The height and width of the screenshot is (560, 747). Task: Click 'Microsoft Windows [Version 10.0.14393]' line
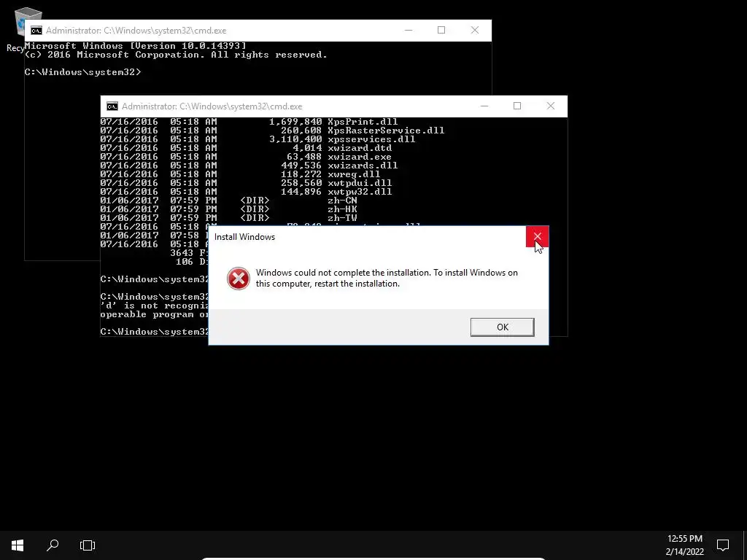pos(136,46)
